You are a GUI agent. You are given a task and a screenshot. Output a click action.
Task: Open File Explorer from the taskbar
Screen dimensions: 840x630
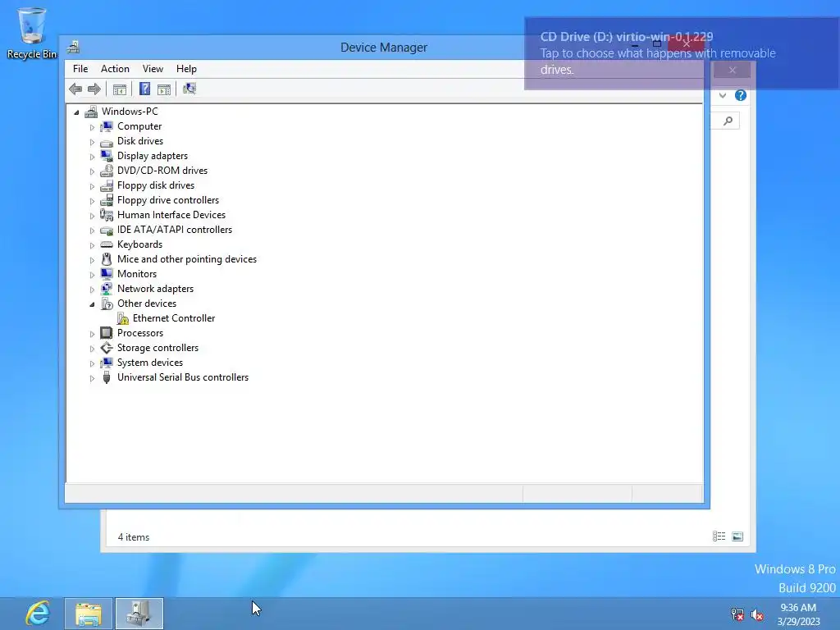pos(89,614)
